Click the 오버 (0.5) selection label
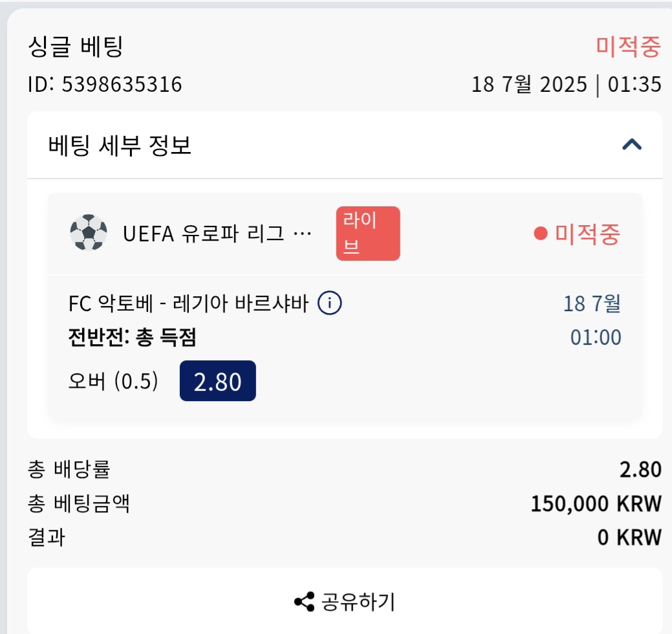Screen dimensions: 672x634 (113, 381)
